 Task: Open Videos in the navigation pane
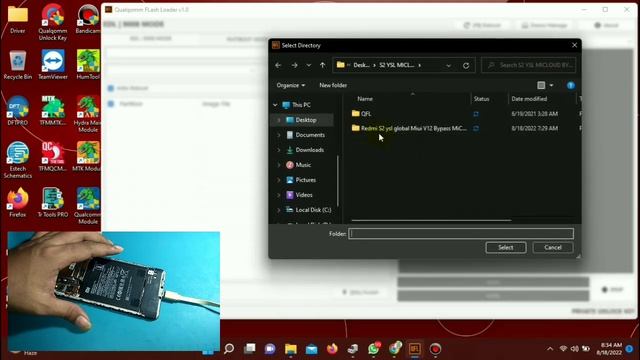[304, 195]
